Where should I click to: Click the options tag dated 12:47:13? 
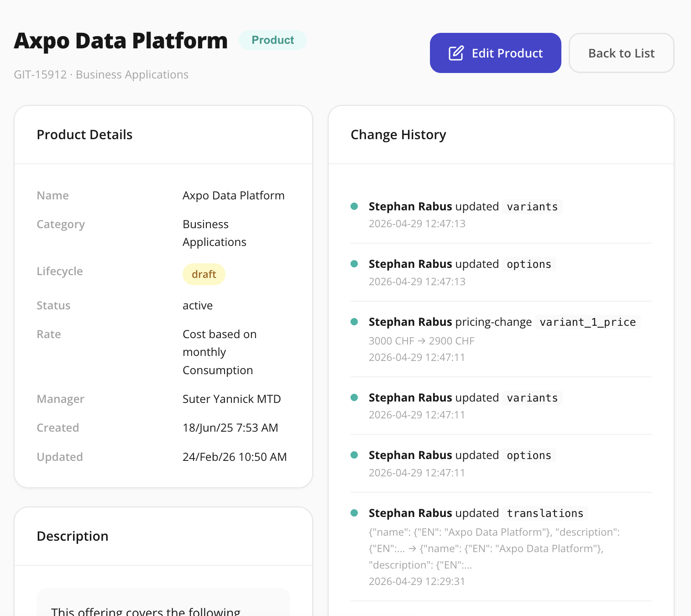529,264
